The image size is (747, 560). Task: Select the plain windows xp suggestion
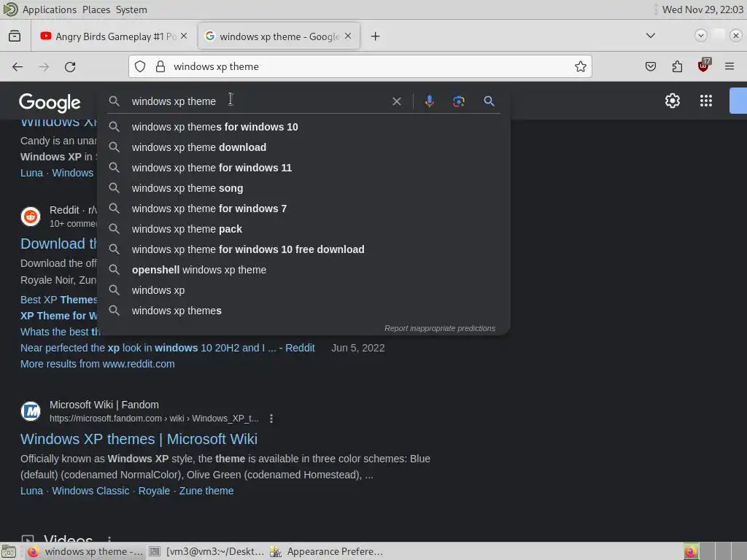pyautogui.click(x=303, y=290)
